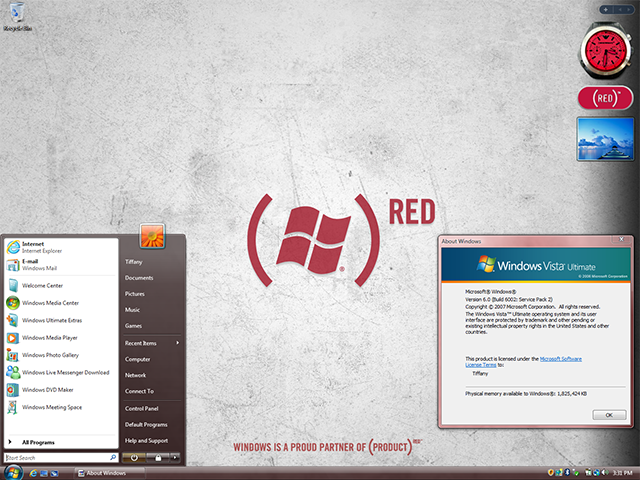Select Documents in Start menu
Viewport: 640px width, 480px height.
coord(139,277)
